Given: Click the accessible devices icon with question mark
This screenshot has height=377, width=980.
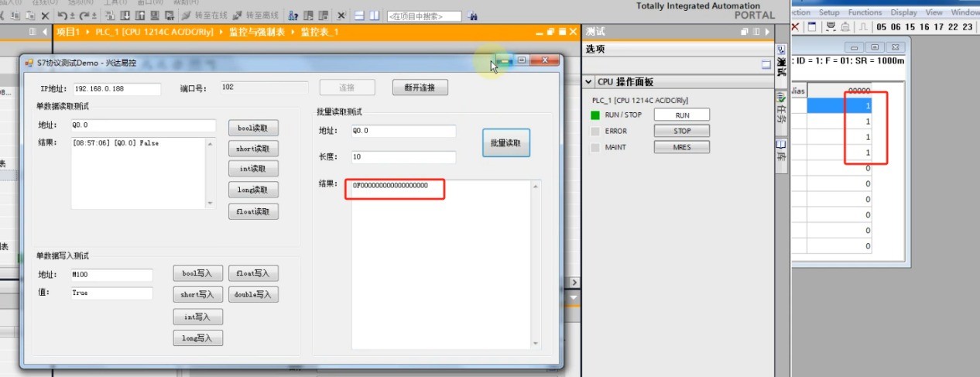Looking at the screenshot, I should point(293,15).
